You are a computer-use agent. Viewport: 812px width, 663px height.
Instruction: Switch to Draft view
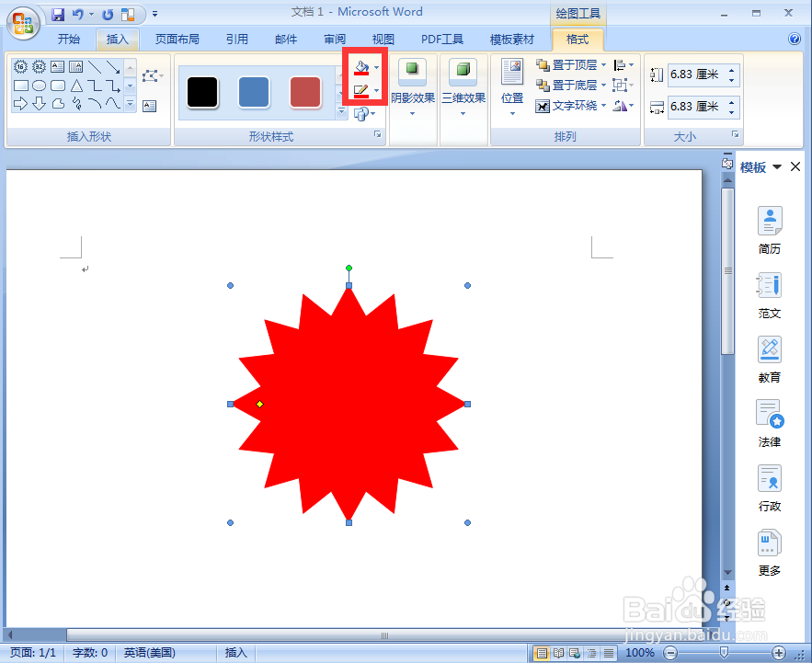(609, 653)
